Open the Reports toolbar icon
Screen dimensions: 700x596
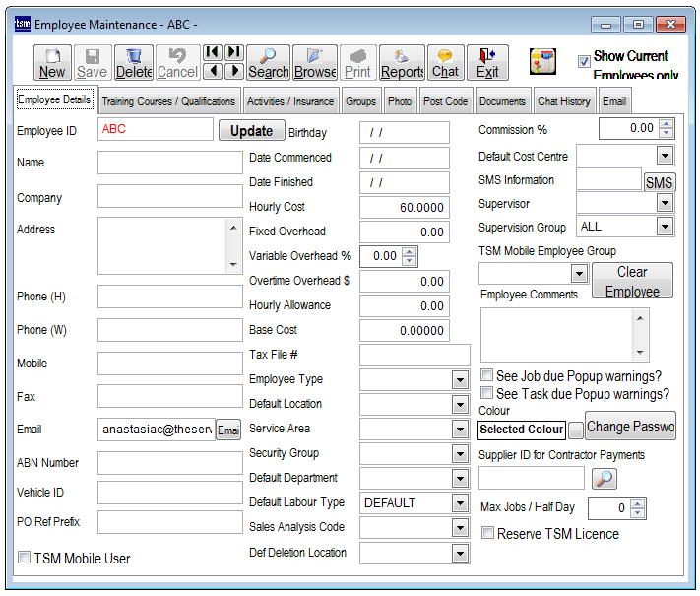tap(402, 62)
